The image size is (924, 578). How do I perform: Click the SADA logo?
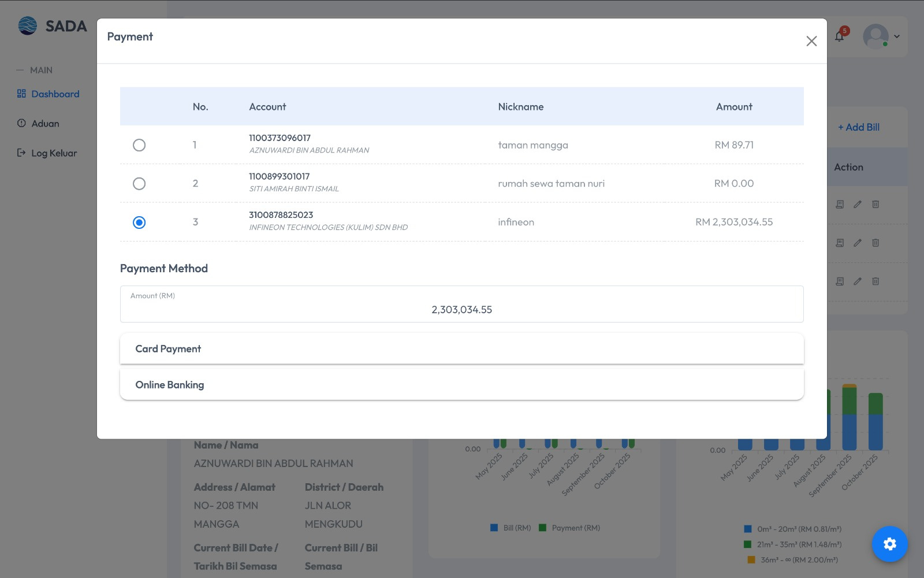[53, 26]
